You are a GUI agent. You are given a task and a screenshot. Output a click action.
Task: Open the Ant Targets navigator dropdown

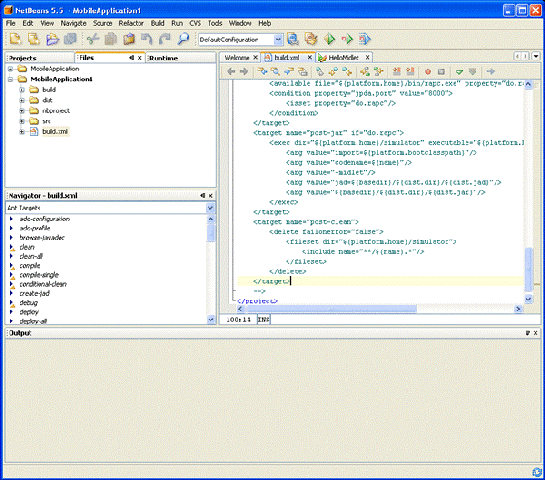pos(210,208)
